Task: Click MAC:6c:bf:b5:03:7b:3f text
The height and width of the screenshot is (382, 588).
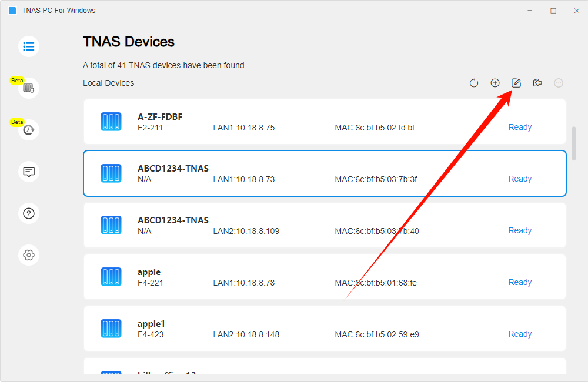Action: click(376, 179)
